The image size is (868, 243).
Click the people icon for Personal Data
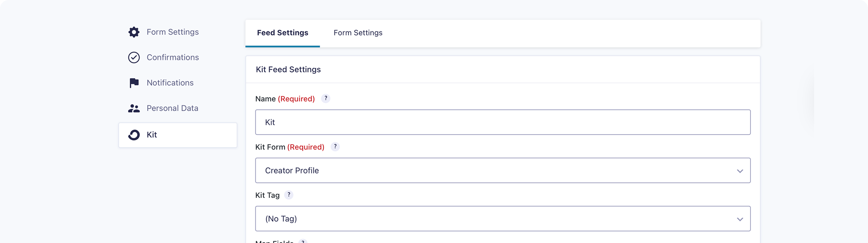coord(134,108)
